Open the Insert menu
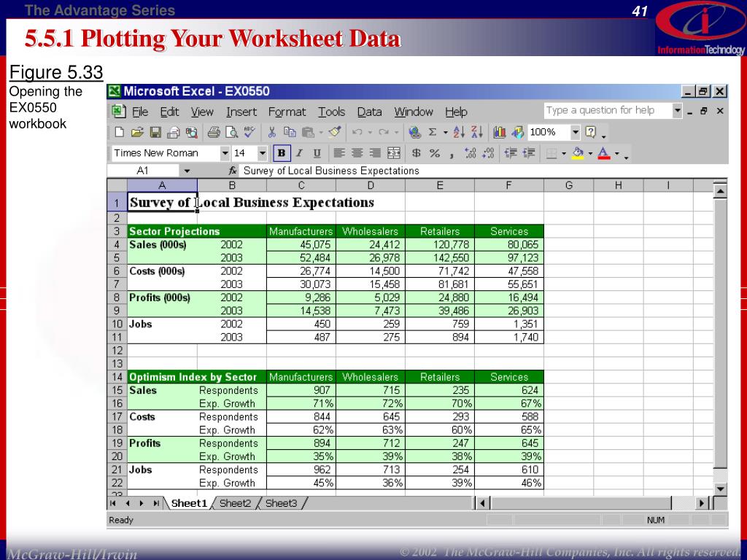 [x=241, y=112]
